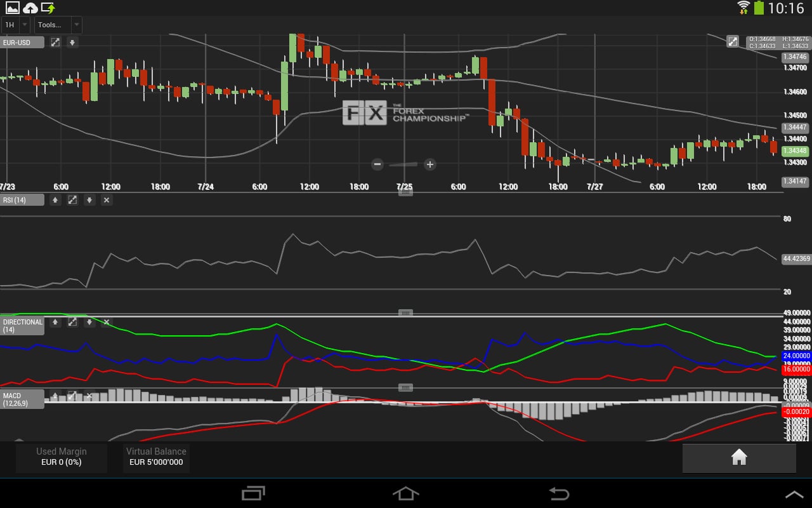Tap the Android home navigation button
The height and width of the screenshot is (508, 812).
[x=406, y=493]
